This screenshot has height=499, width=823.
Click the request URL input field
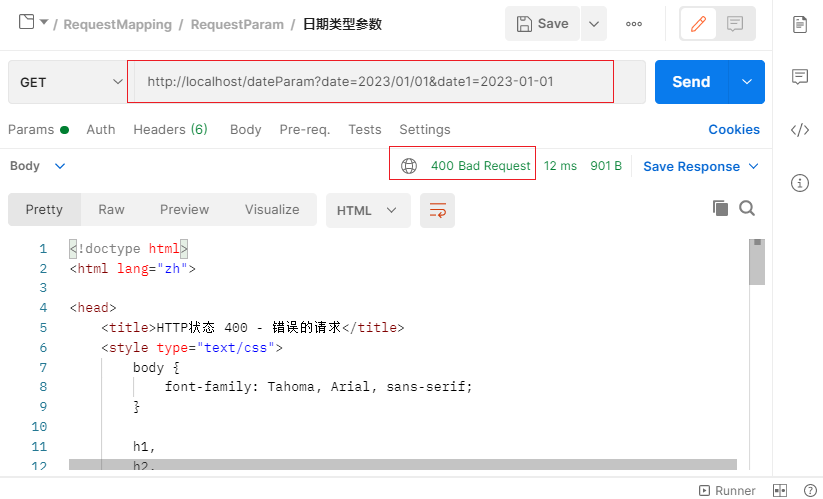click(x=371, y=82)
